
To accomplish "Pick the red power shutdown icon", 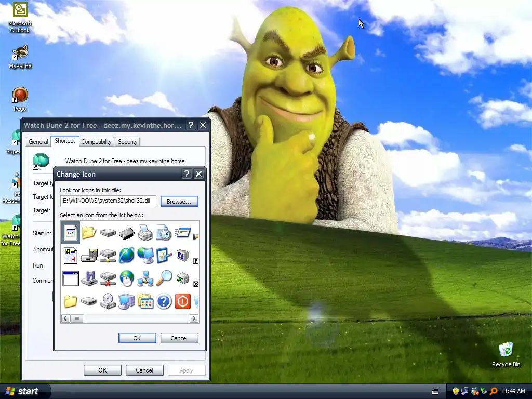I will [x=182, y=301].
